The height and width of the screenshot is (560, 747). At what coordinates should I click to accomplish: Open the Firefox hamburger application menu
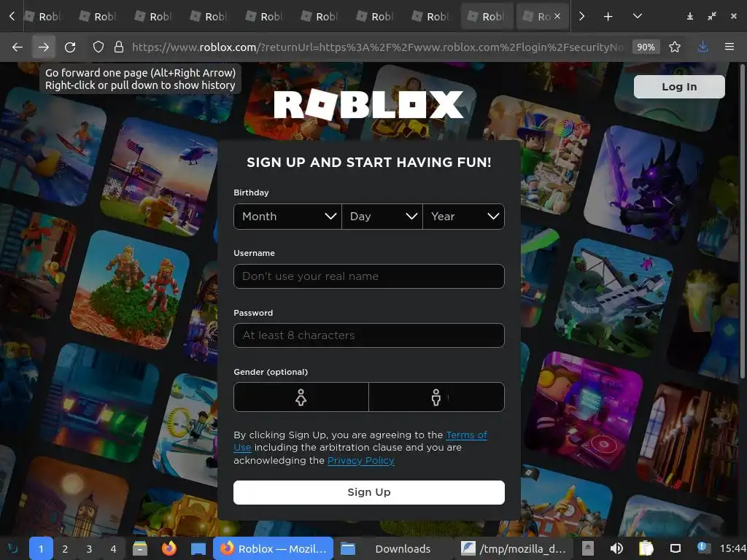[x=729, y=47]
